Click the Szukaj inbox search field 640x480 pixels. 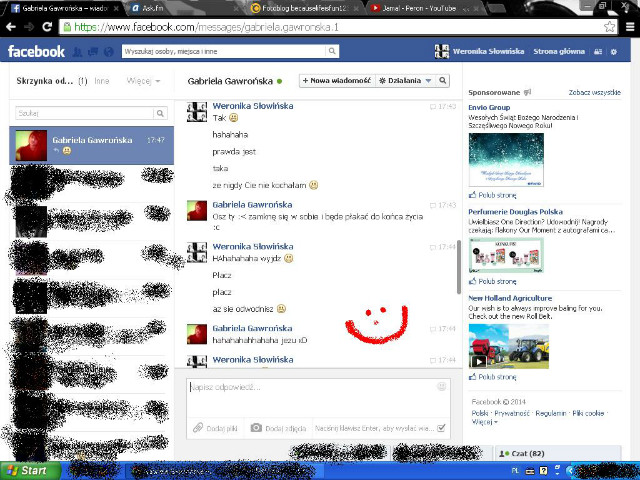pos(84,113)
